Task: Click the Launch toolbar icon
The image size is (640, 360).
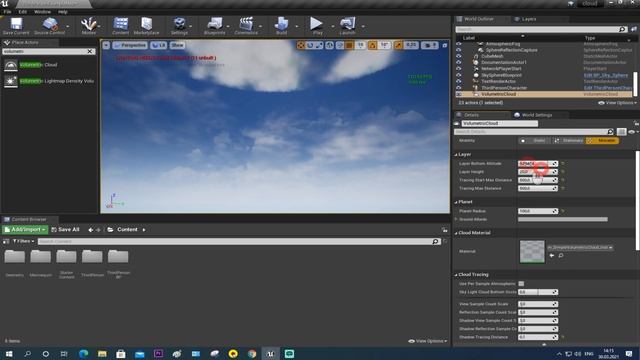Action: point(347,24)
